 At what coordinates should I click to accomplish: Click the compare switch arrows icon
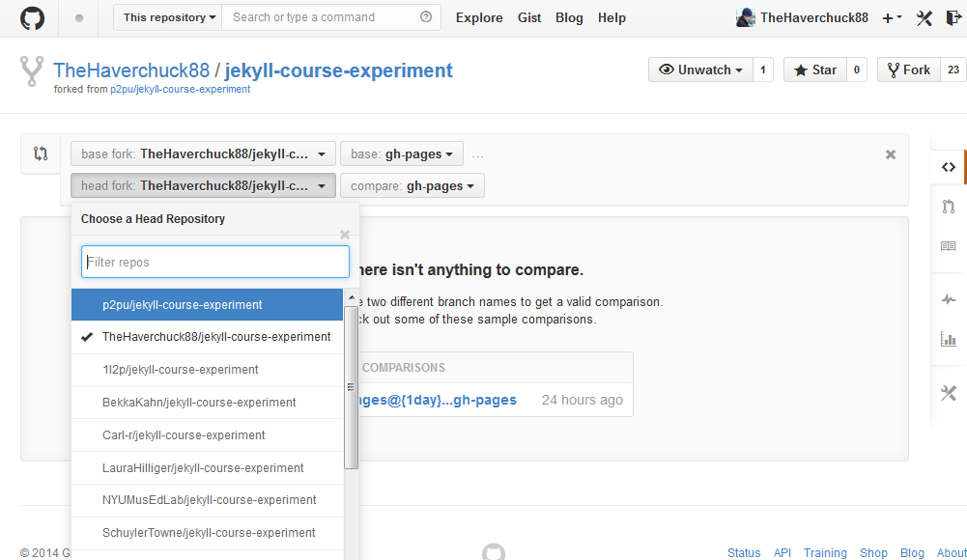pyautogui.click(x=41, y=154)
